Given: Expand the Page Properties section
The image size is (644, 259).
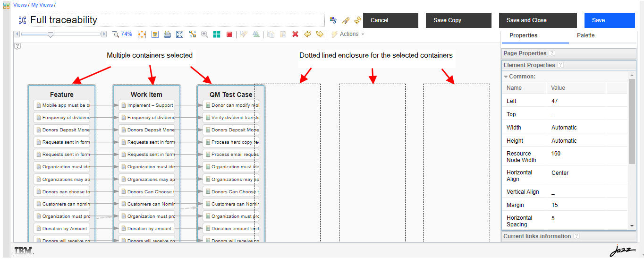Looking at the screenshot, I should pyautogui.click(x=525, y=53).
